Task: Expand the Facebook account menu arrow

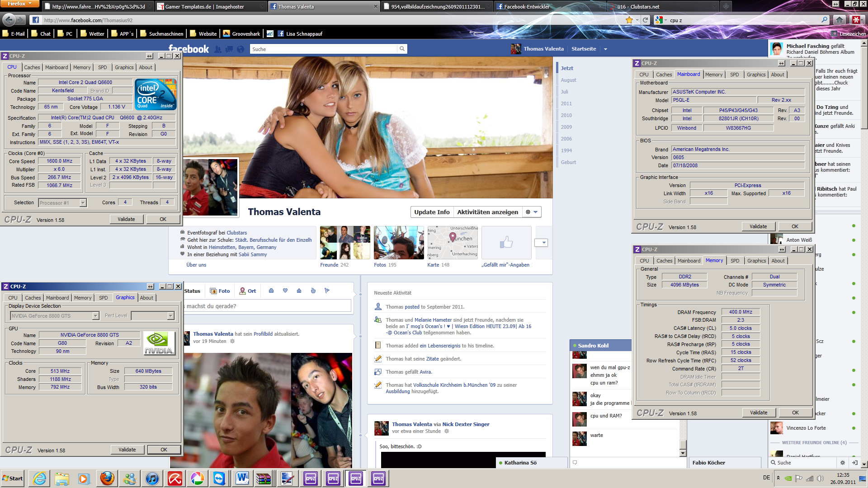Action: (x=605, y=49)
